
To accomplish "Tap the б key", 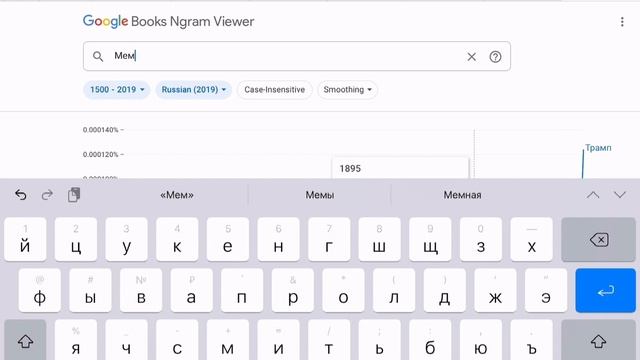I will (430, 340).
